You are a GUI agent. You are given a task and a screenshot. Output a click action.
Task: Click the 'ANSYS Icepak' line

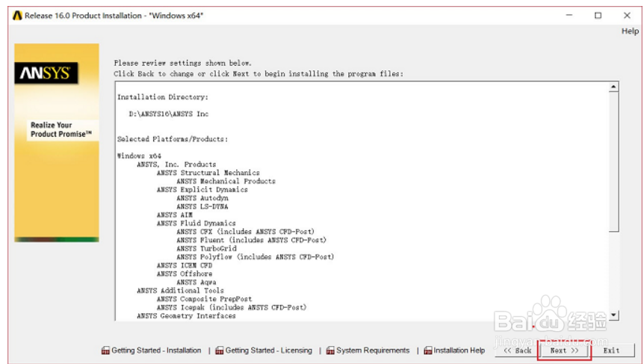[232, 307]
